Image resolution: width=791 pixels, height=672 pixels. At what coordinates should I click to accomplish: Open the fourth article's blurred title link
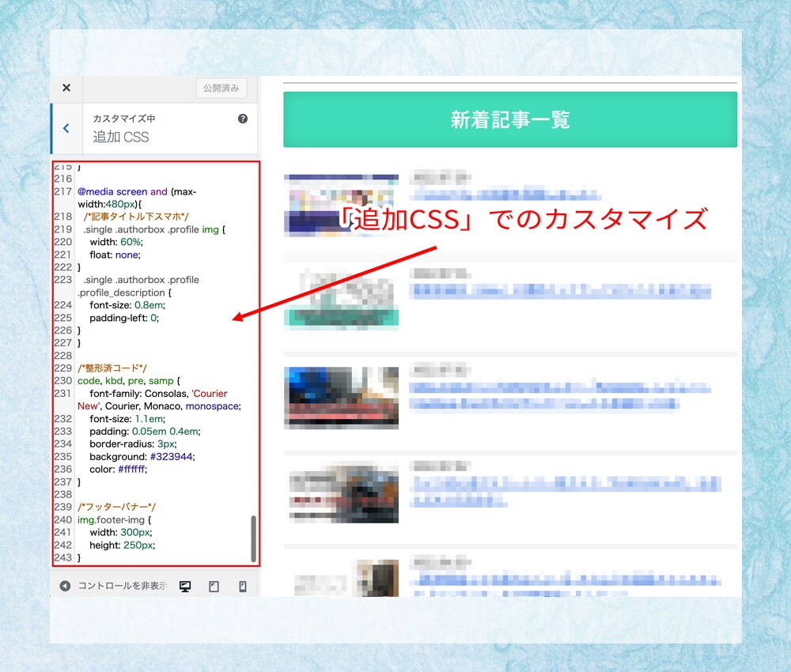tap(565, 492)
